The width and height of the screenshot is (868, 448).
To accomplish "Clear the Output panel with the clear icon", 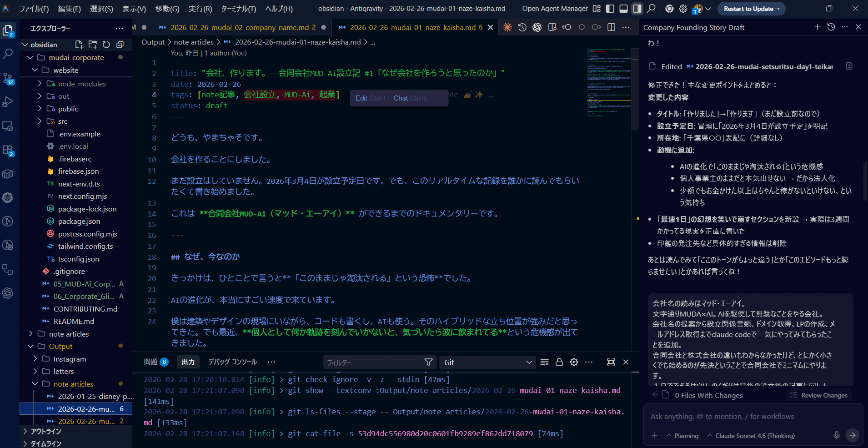I will coord(544,362).
